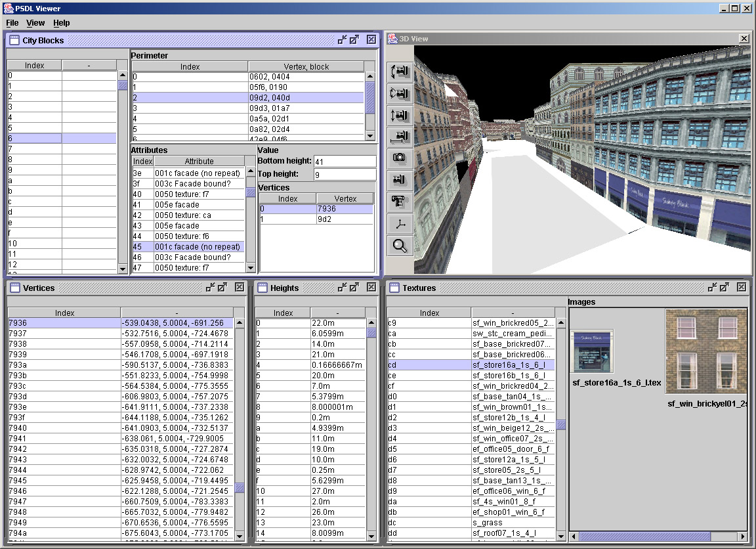The width and height of the screenshot is (756, 549).
Task: Click the 'Vertex, block' column header in Perimeter
Action: coord(306,66)
